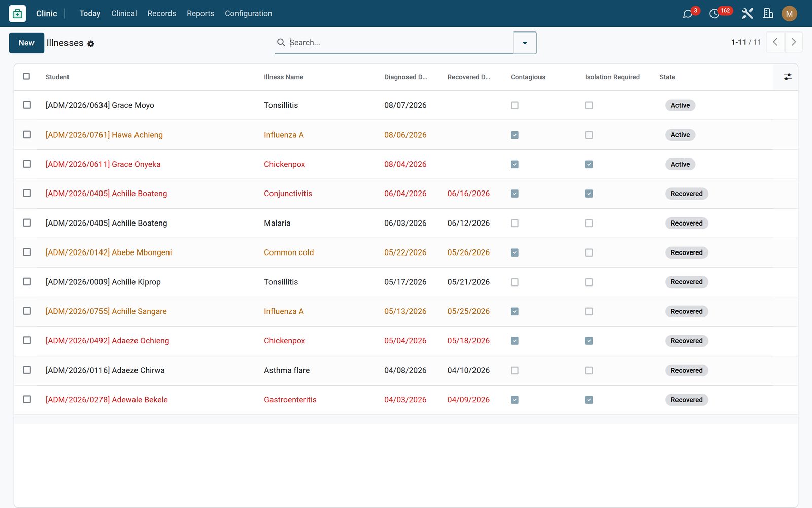Click the 06/16/2026 recovered date
Image resolution: width=812 pixels, height=508 pixels.
[468, 194]
